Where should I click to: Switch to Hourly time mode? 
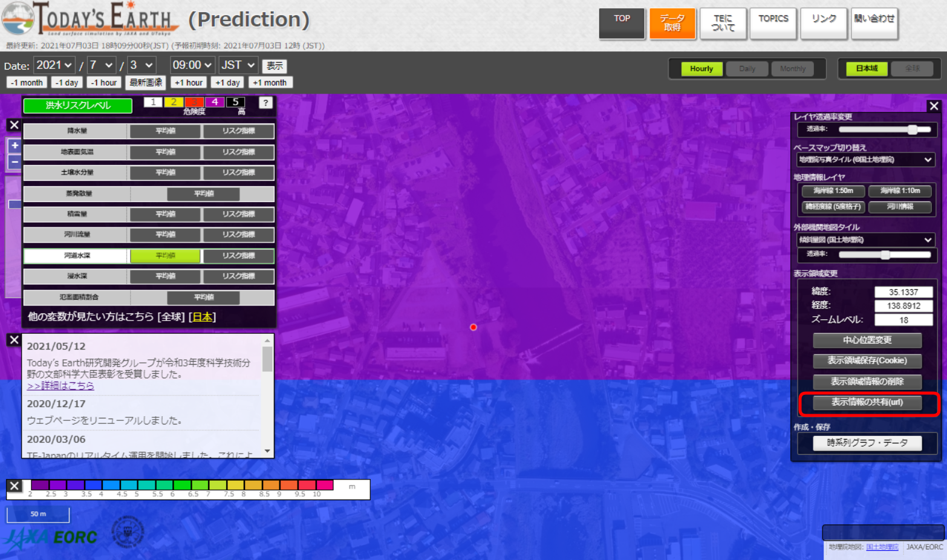(701, 69)
